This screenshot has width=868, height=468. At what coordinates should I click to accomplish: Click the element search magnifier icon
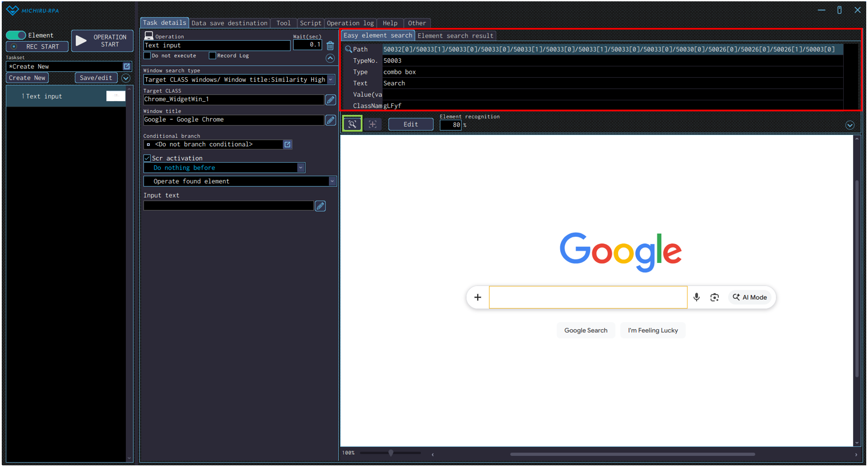click(352, 124)
